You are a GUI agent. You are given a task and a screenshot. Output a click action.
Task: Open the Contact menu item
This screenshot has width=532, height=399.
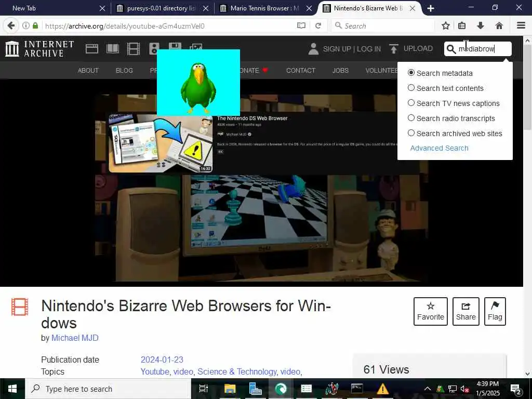(301, 70)
